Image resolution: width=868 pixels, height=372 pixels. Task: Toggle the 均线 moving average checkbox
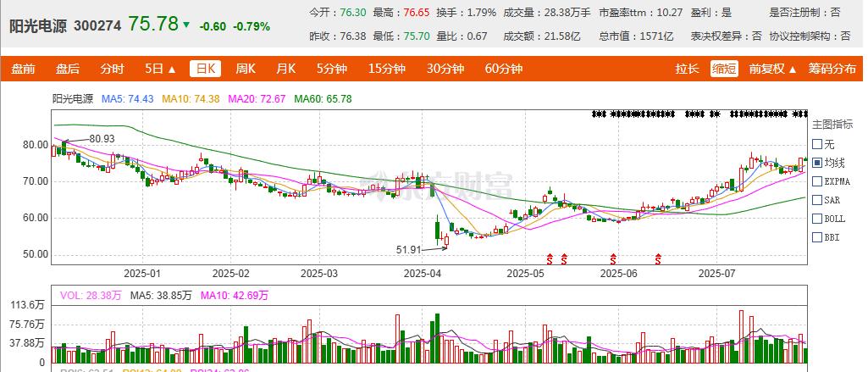click(x=817, y=163)
